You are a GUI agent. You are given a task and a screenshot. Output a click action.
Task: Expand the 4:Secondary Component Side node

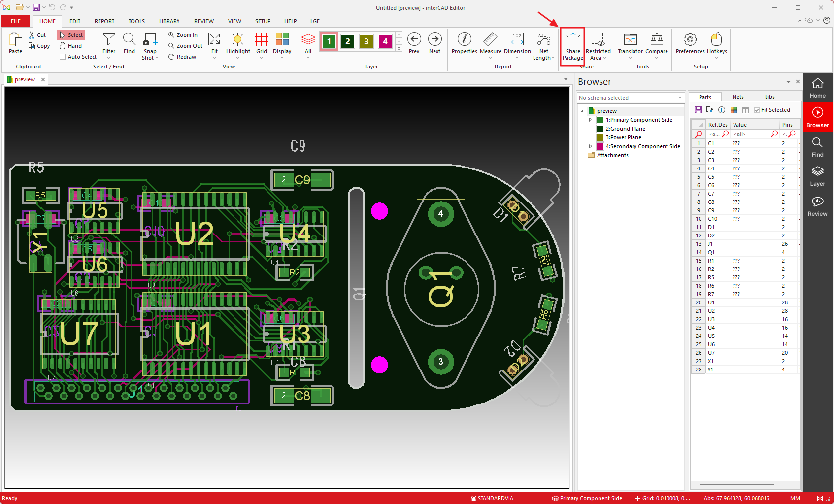(590, 146)
